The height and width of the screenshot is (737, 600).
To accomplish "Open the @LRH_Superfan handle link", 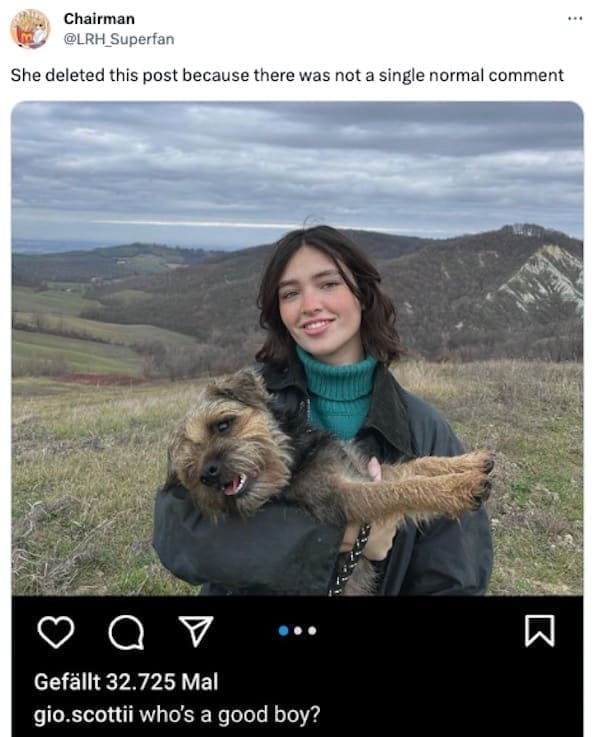I will click(x=119, y=39).
